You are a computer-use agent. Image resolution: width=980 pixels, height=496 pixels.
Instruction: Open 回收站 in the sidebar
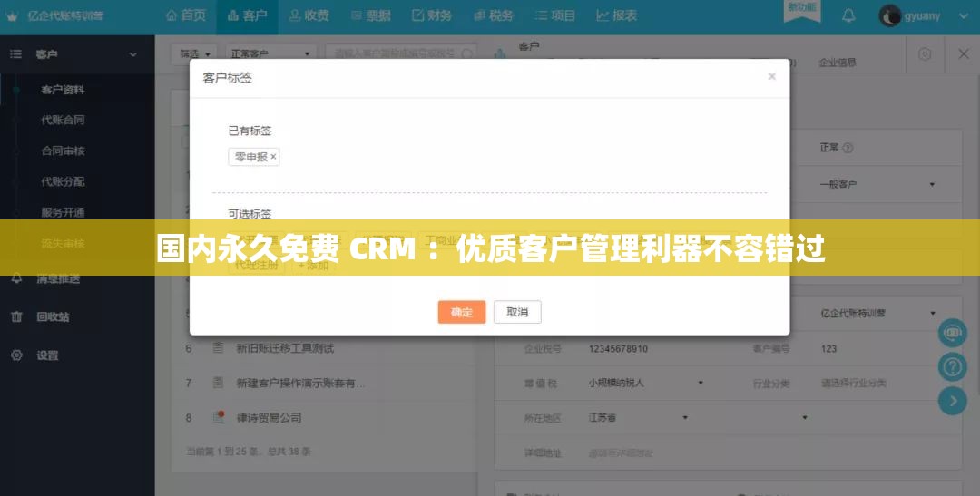(x=53, y=316)
